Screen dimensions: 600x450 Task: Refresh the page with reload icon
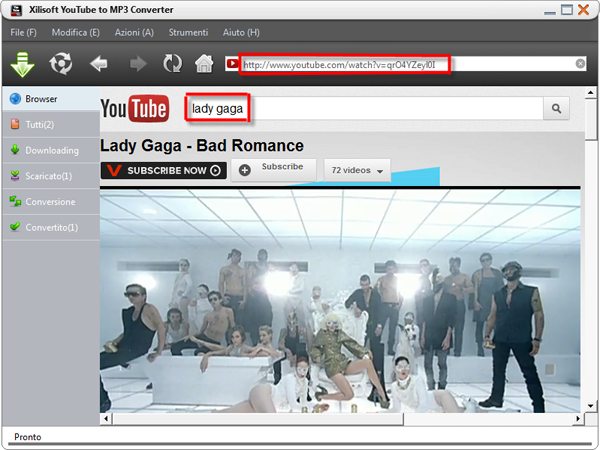[173, 64]
